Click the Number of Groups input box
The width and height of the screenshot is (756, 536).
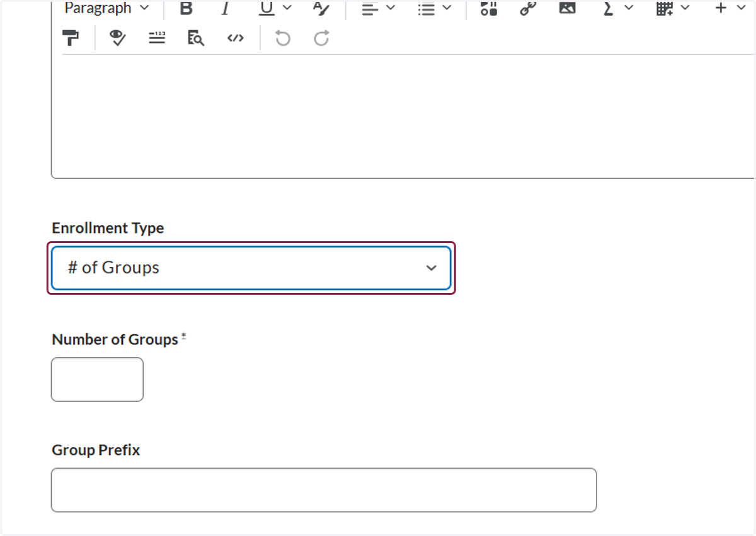[x=97, y=379]
